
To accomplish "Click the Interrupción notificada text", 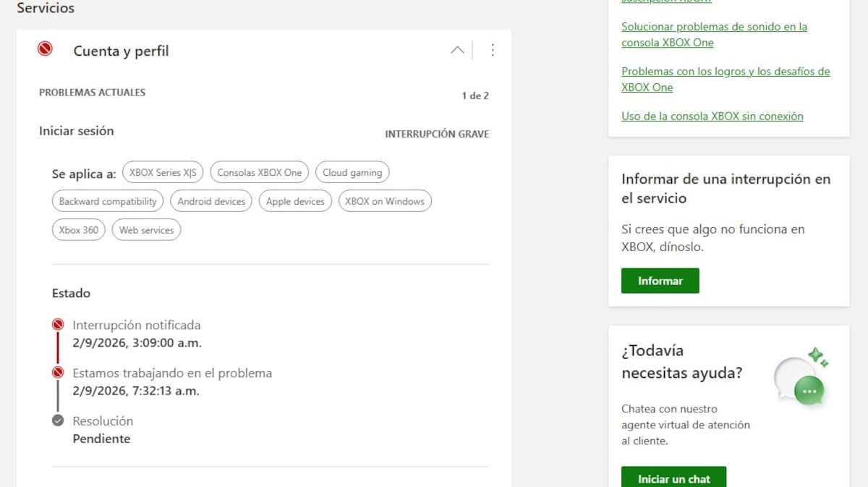I will click(x=137, y=326).
